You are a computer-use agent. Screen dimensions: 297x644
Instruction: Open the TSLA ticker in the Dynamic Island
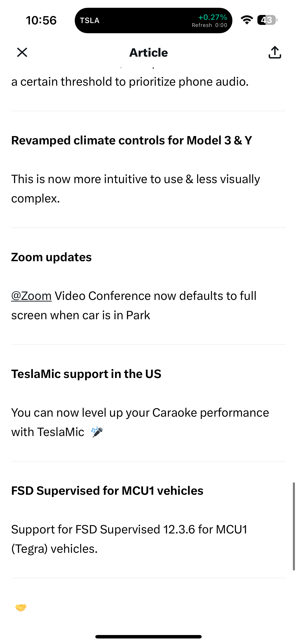click(90, 20)
